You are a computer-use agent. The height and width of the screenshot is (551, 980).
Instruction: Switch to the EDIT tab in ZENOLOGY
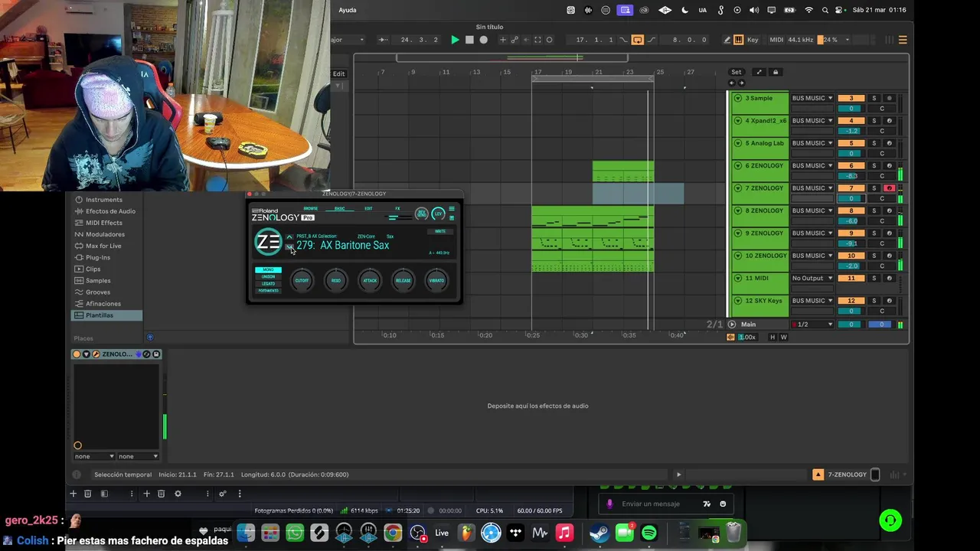(x=368, y=208)
